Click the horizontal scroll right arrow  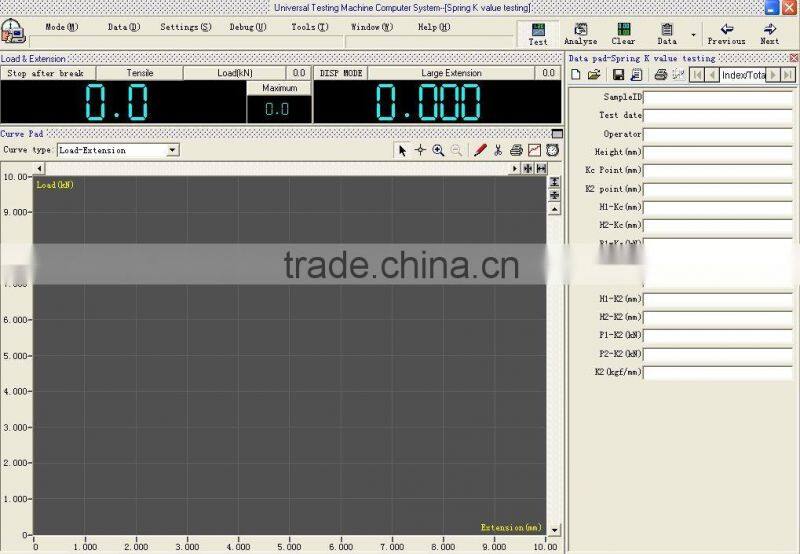[514, 168]
